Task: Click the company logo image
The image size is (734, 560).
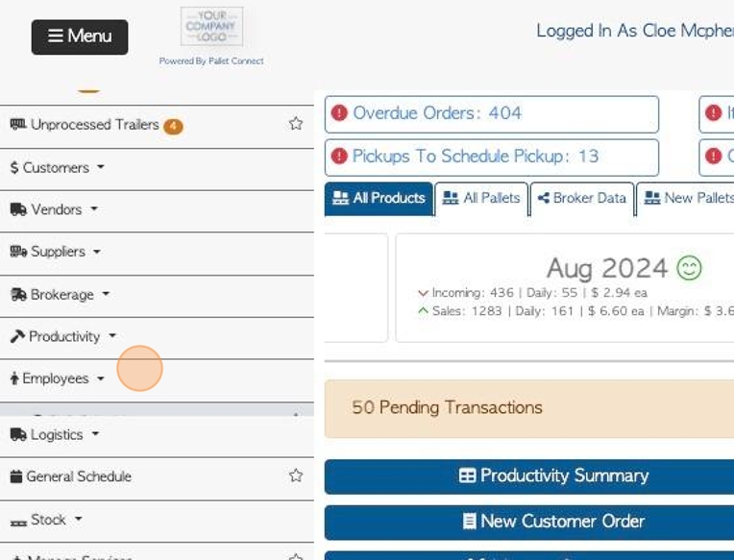Action: point(211,27)
